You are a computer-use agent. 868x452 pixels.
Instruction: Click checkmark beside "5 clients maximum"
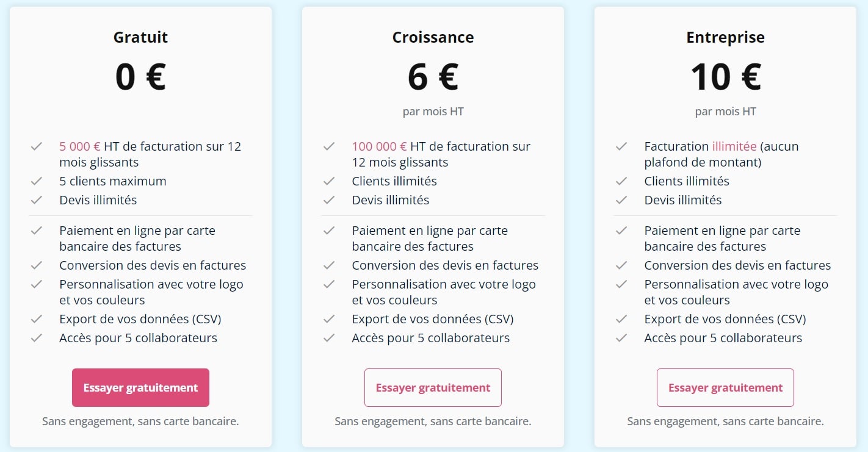[x=37, y=181]
